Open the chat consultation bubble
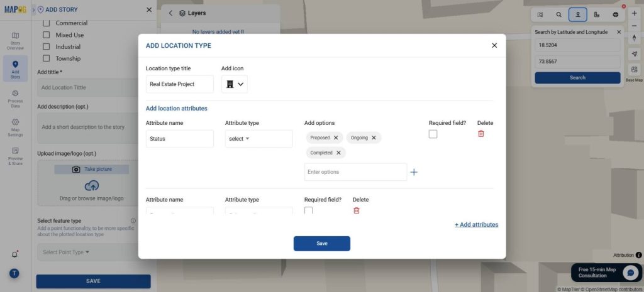 [x=631, y=273]
